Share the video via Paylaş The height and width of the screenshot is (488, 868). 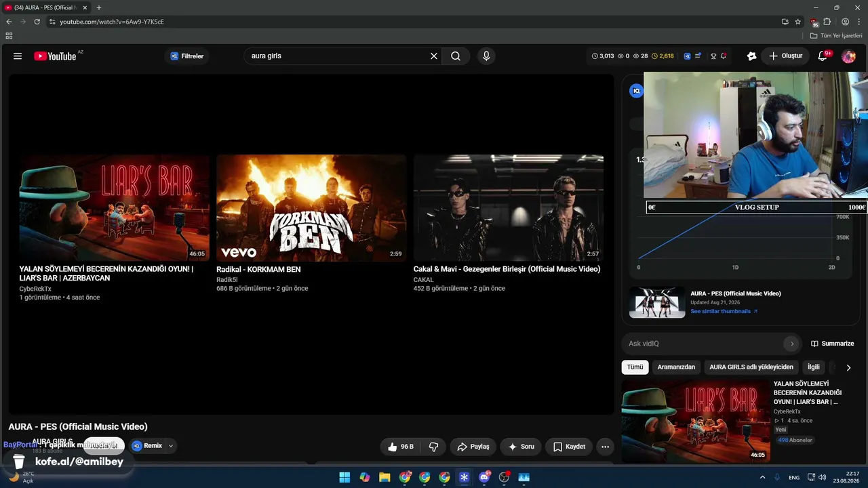coord(473,447)
